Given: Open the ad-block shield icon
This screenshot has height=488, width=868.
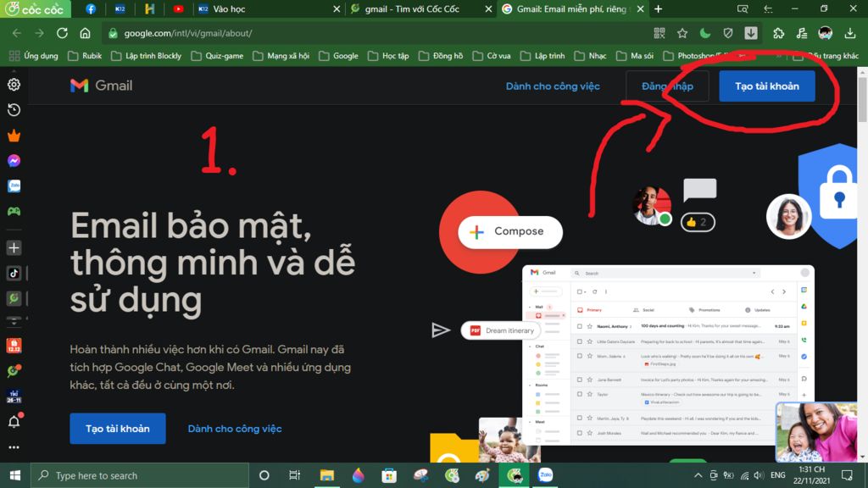Looking at the screenshot, I should tap(728, 33).
